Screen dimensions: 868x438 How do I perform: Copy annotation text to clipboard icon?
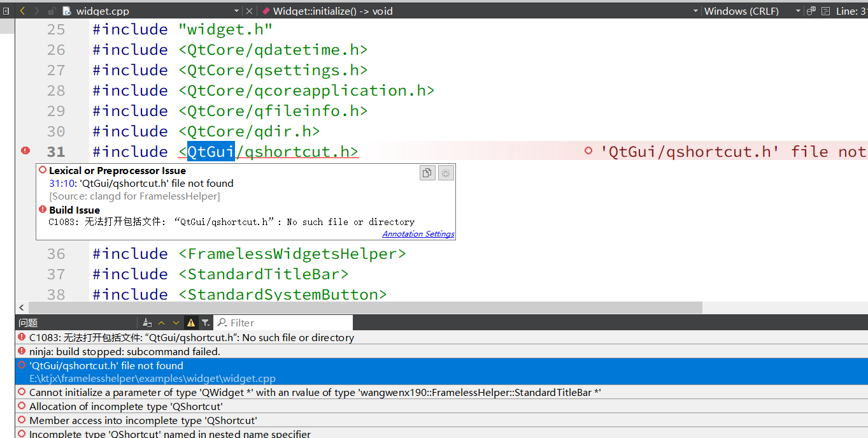[x=427, y=173]
